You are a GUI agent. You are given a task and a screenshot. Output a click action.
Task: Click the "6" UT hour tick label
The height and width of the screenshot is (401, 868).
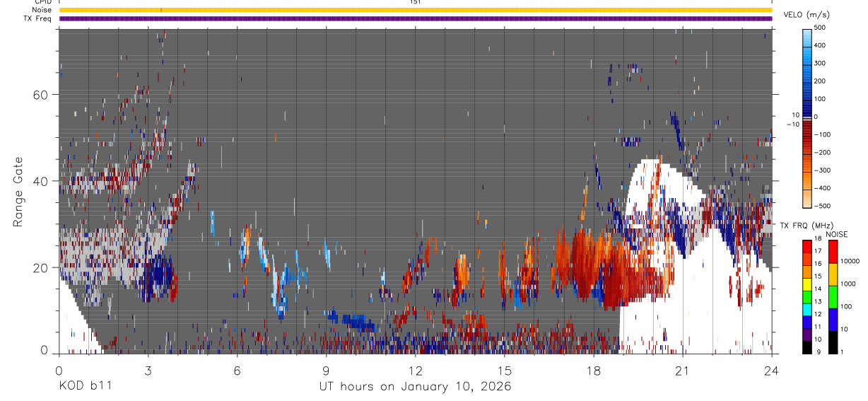[x=237, y=370]
